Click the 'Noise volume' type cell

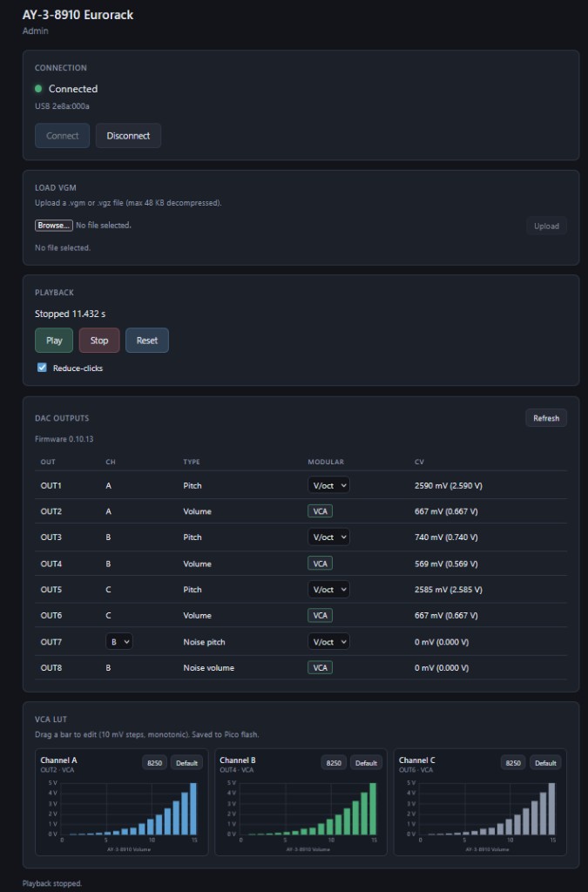click(x=209, y=668)
